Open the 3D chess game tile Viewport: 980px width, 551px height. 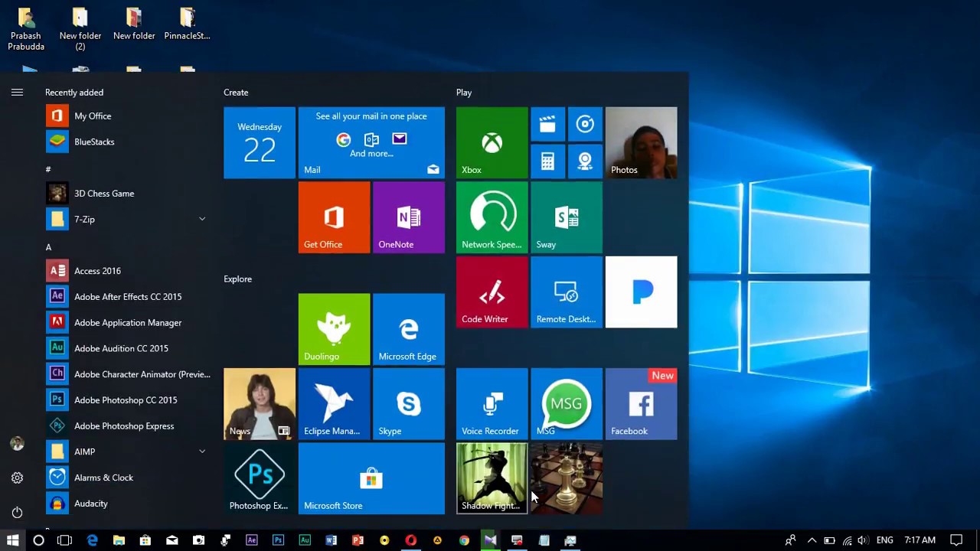click(567, 479)
